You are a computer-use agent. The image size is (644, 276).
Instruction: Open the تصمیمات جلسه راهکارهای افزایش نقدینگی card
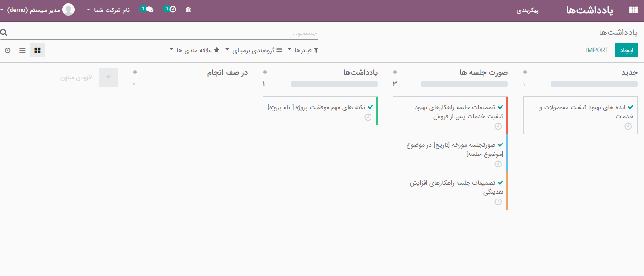coord(450,191)
